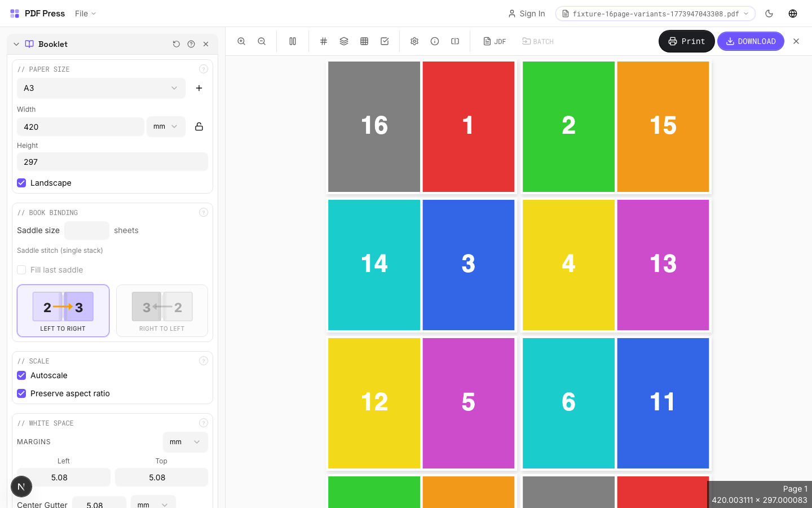
Task: Open the A3 paper size dropdown
Action: click(101, 88)
